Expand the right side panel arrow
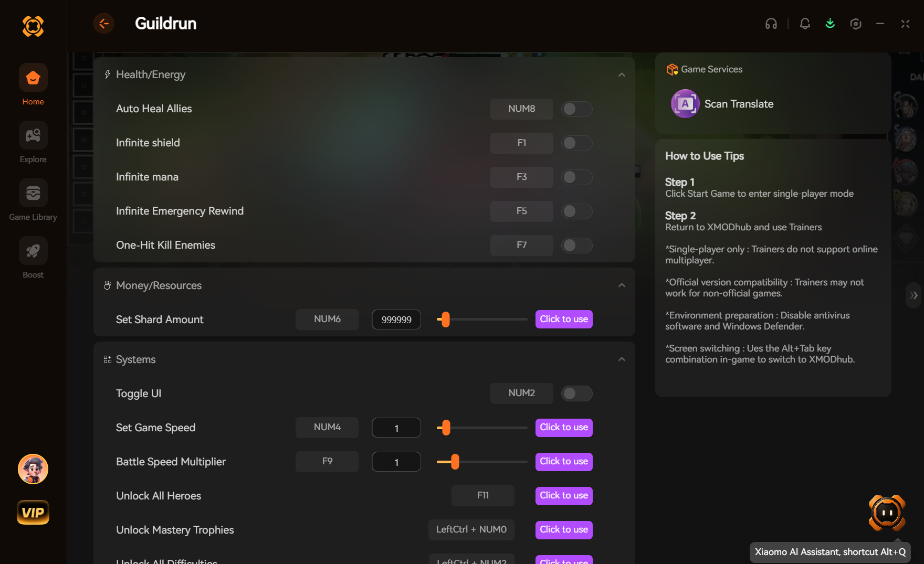Screen dimensions: 924x564 click(914, 295)
